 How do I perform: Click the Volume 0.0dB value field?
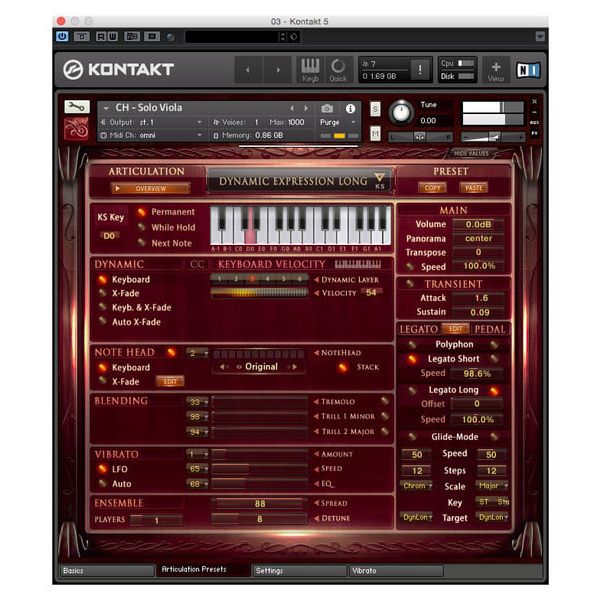478,224
